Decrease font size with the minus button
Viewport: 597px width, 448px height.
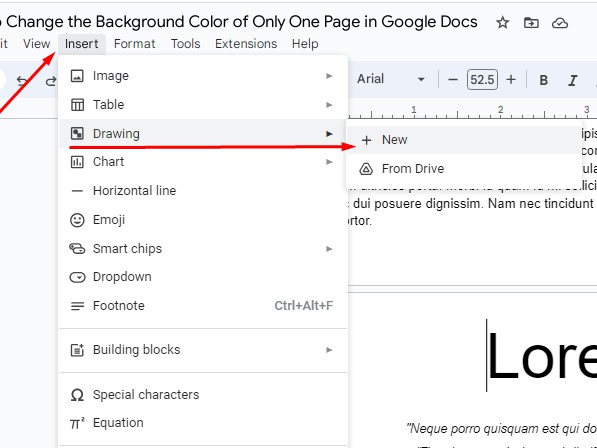click(453, 80)
